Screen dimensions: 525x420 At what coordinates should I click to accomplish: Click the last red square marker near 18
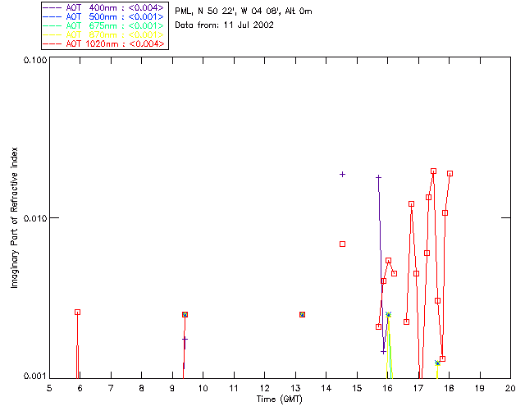[450, 173]
